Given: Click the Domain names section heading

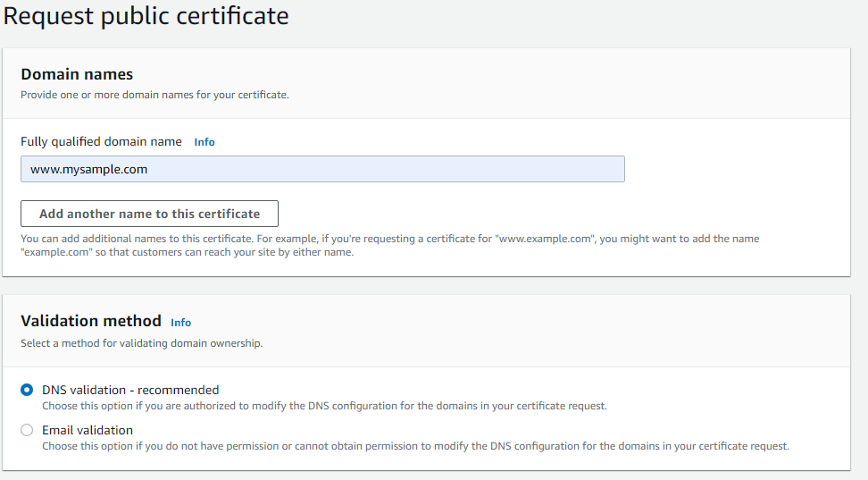Looking at the screenshot, I should point(77,74).
